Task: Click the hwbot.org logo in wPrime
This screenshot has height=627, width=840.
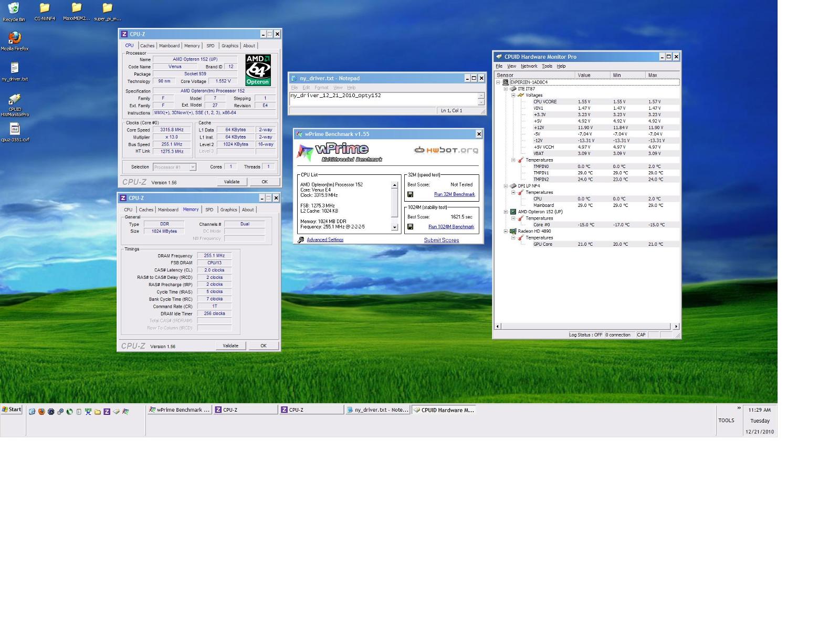Action: click(x=446, y=150)
